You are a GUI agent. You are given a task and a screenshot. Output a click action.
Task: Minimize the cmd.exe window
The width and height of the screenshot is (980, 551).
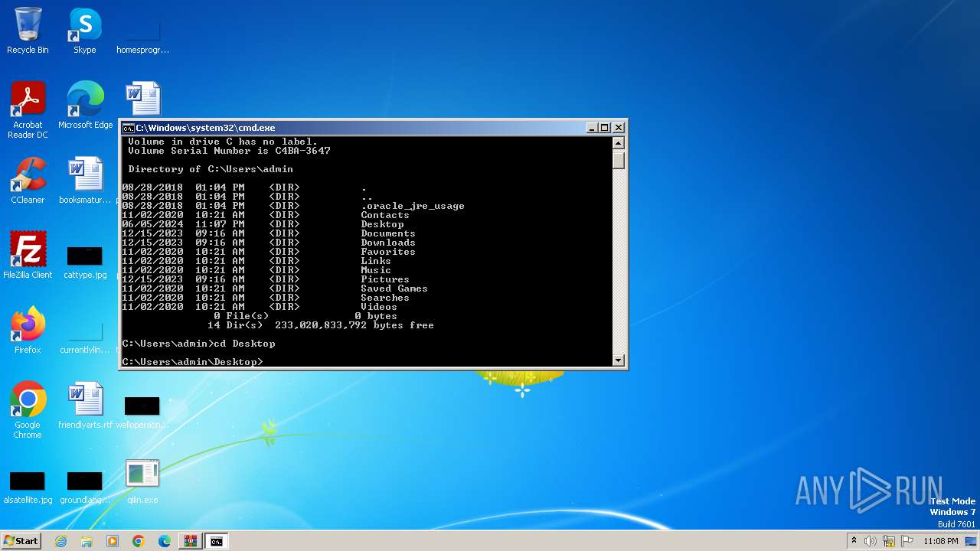tap(592, 128)
